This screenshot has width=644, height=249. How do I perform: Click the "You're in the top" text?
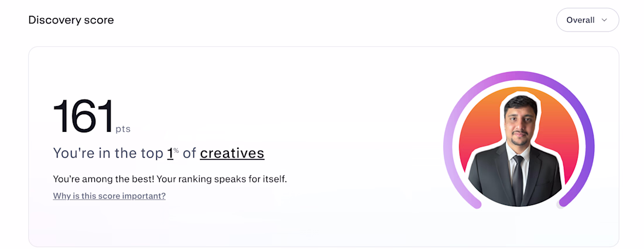point(108,154)
